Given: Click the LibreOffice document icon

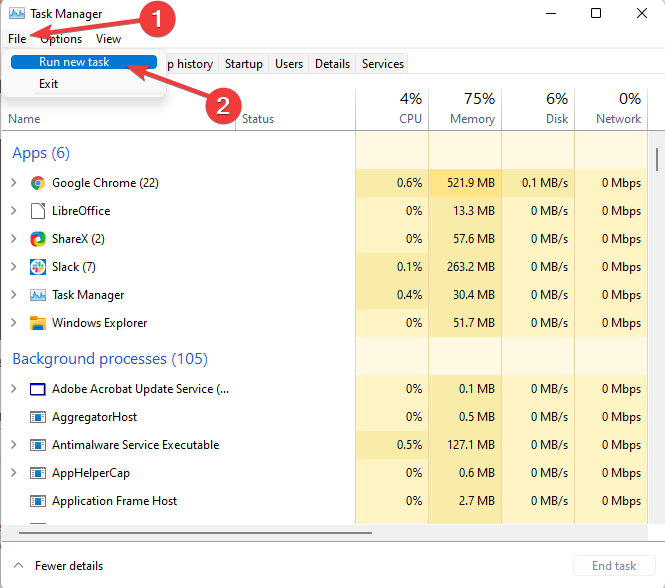Looking at the screenshot, I should point(38,211).
